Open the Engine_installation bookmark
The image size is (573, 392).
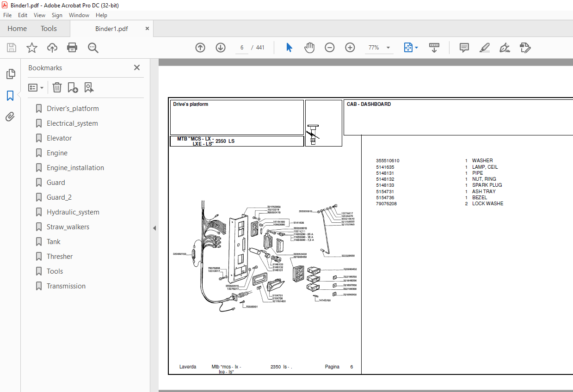(75, 168)
